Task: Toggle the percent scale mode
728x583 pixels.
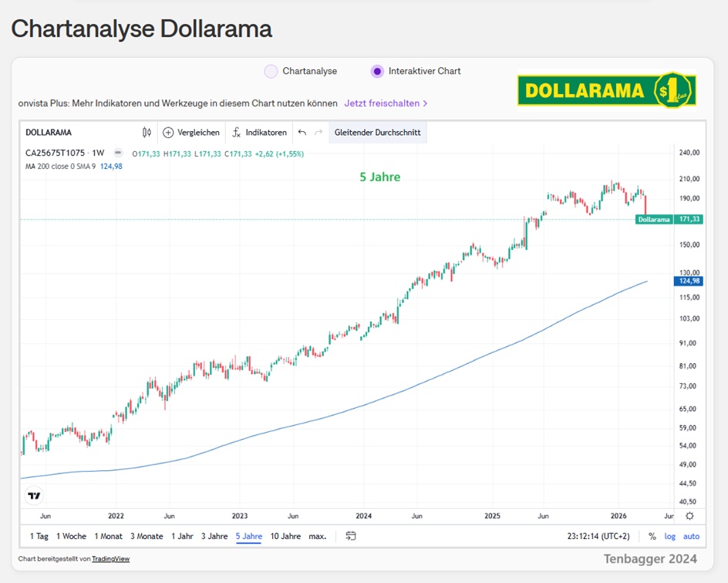Action: click(652, 536)
